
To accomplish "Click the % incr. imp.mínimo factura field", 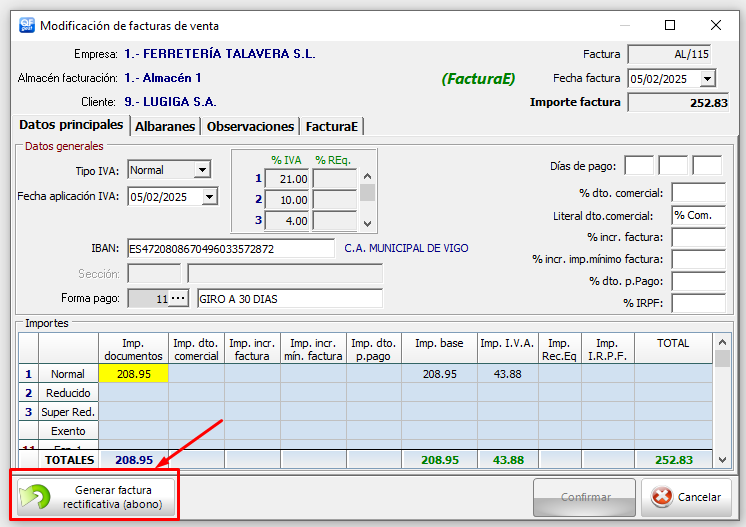I will 698,259.
